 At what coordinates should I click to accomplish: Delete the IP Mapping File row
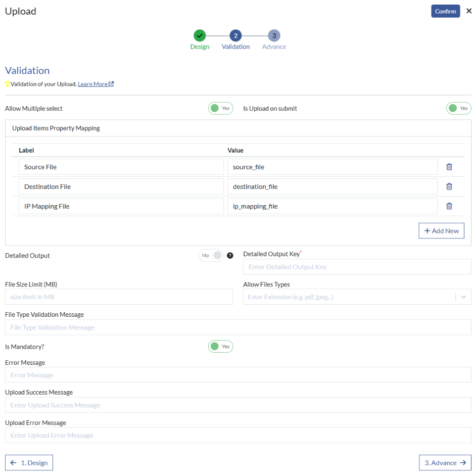449,206
